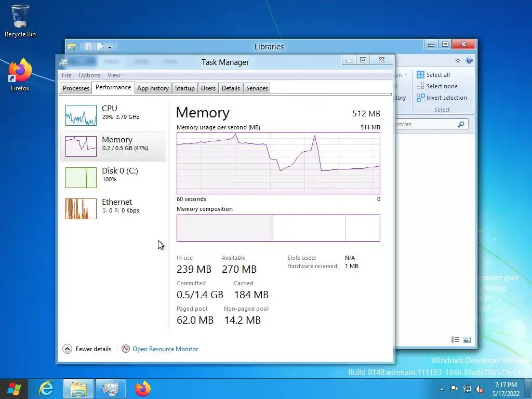Screen dimensions: 532x399
Task: Switch to the Startup tab
Action: (x=184, y=88)
